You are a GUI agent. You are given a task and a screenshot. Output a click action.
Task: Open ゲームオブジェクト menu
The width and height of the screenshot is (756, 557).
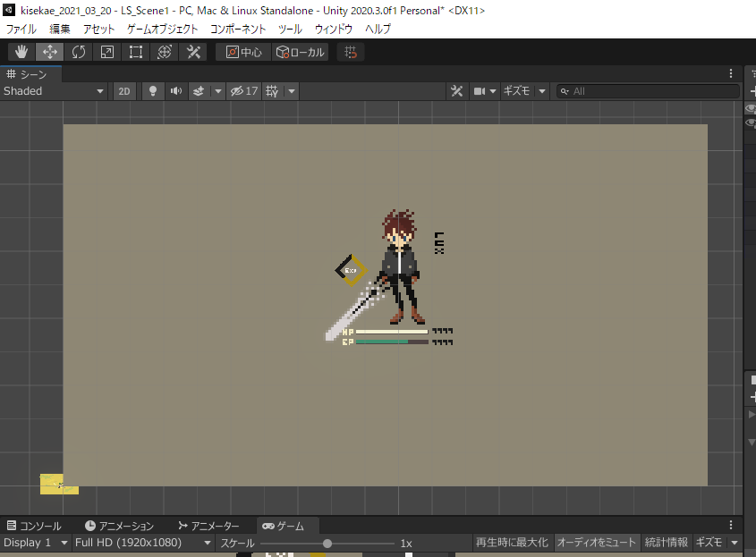[x=163, y=29]
